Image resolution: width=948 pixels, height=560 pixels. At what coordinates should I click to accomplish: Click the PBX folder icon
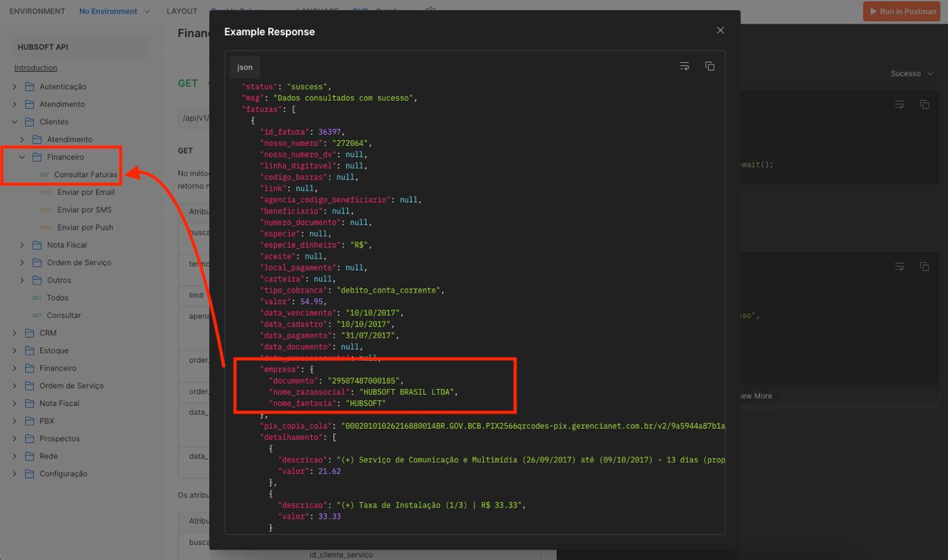click(30, 421)
